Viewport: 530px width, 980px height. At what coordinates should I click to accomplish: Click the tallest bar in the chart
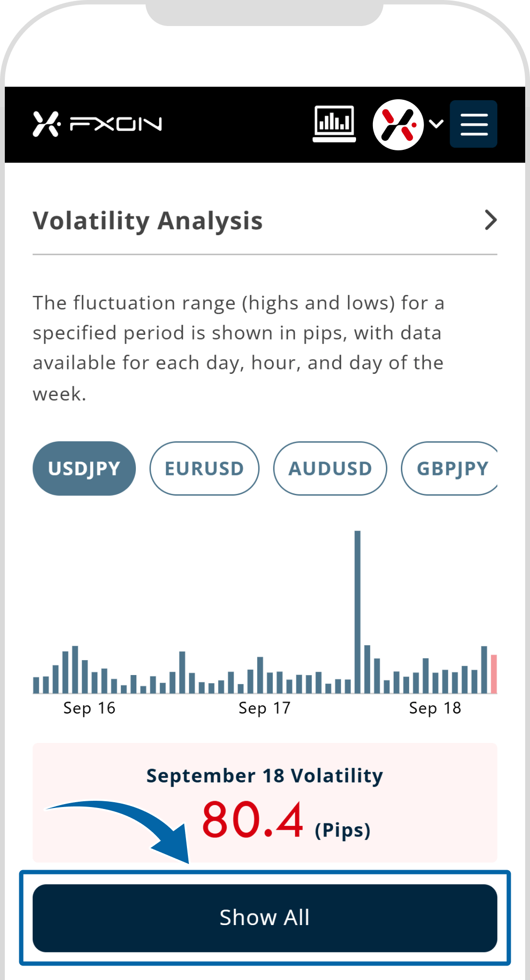click(358, 612)
